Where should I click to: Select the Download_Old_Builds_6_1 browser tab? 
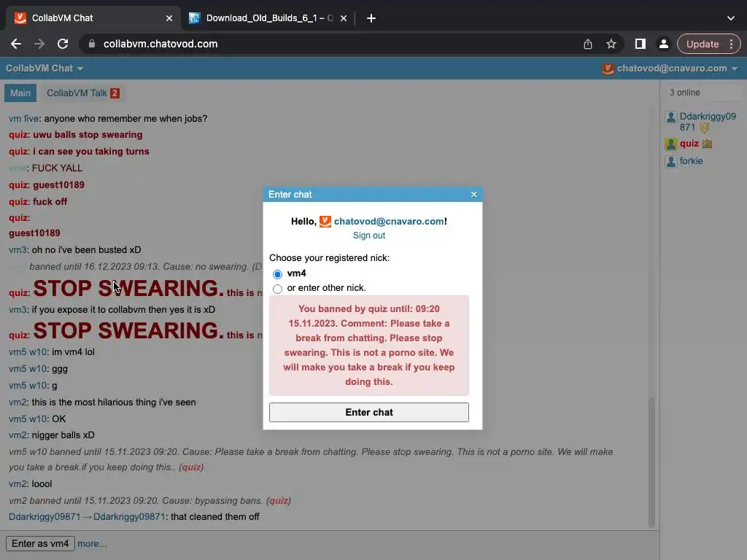[269, 18]
